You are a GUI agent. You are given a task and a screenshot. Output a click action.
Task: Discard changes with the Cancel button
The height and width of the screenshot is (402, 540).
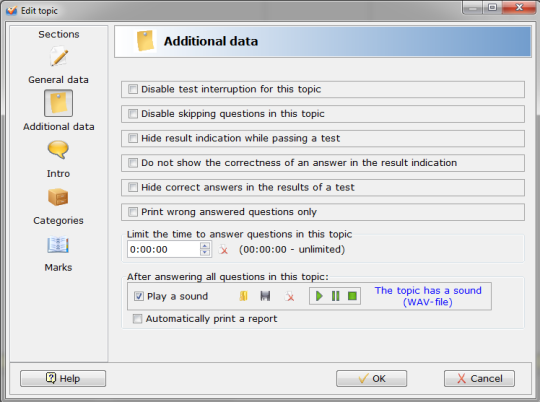pos(479,378)
